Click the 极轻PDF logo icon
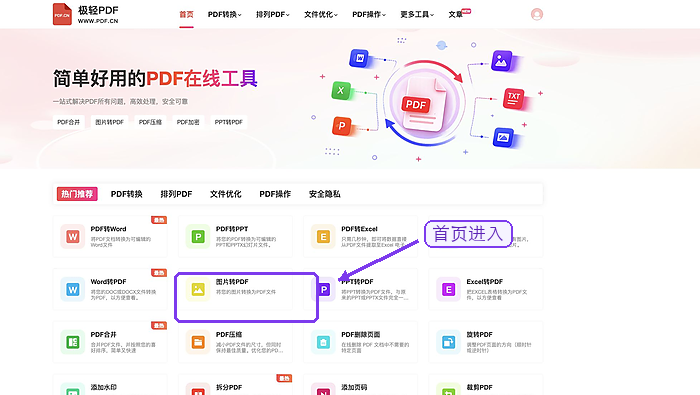 62,14
